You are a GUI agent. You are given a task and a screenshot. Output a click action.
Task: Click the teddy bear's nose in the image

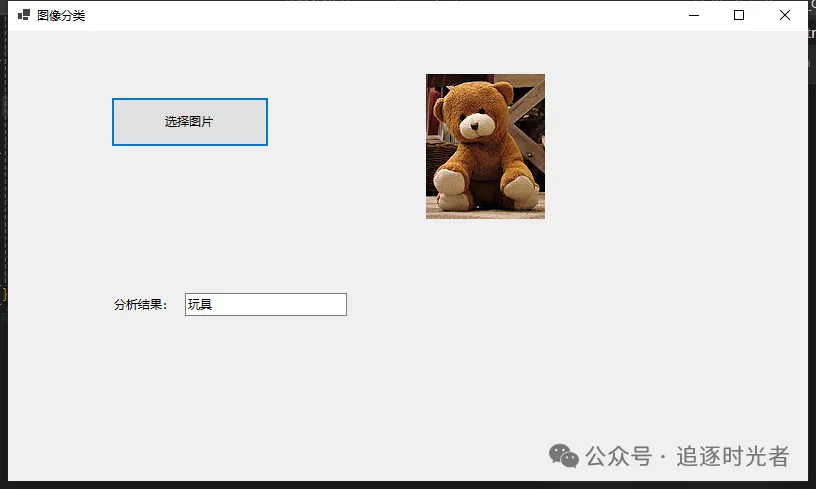(472, 126)
